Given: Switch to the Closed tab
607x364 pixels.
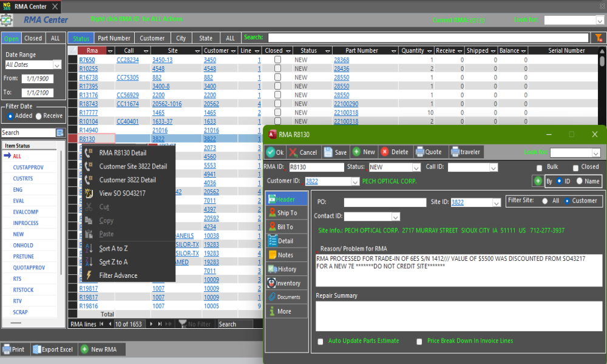Looking at the screenshot, I should (33, 38).
